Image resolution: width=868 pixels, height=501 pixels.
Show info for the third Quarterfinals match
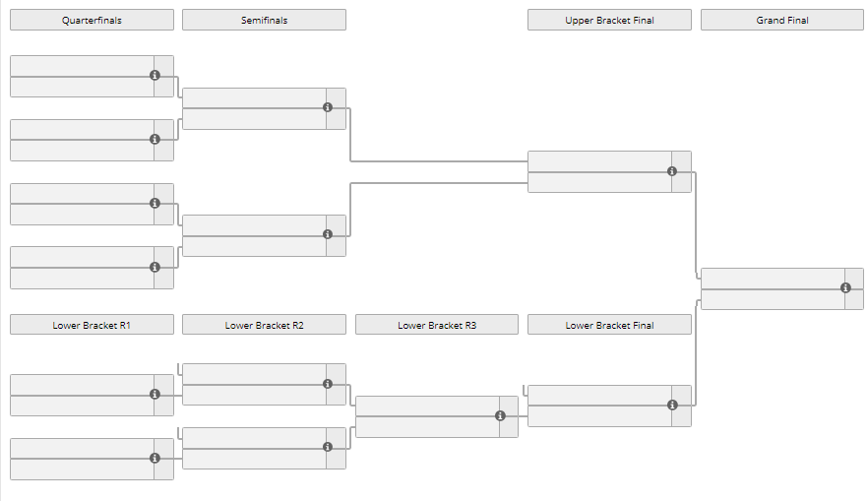point(155,203)
